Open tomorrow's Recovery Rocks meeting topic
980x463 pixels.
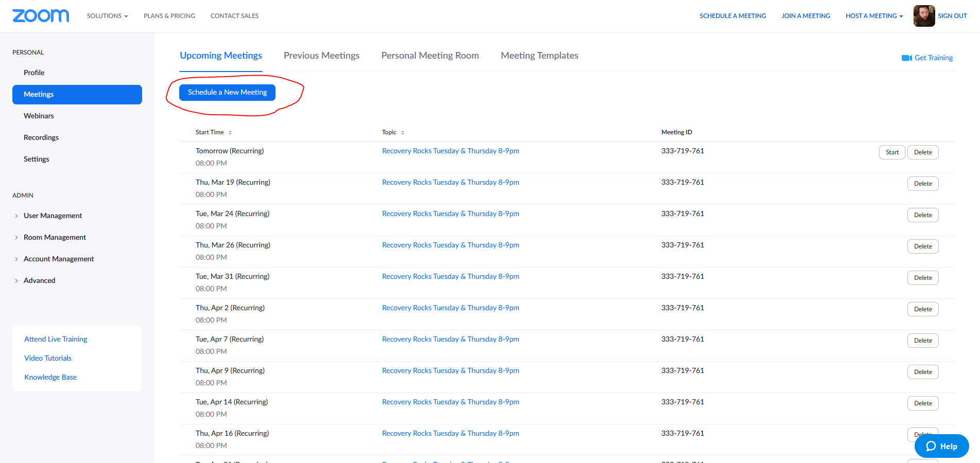point(451,151)
